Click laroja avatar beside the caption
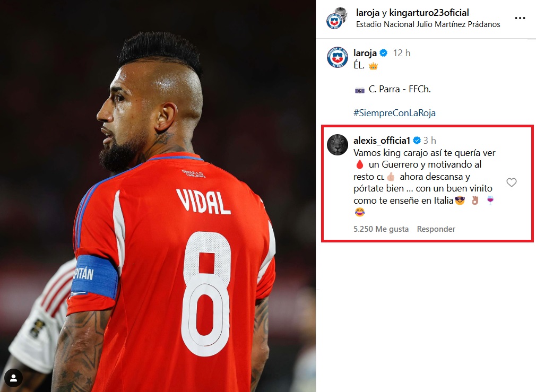 point(338,57)
